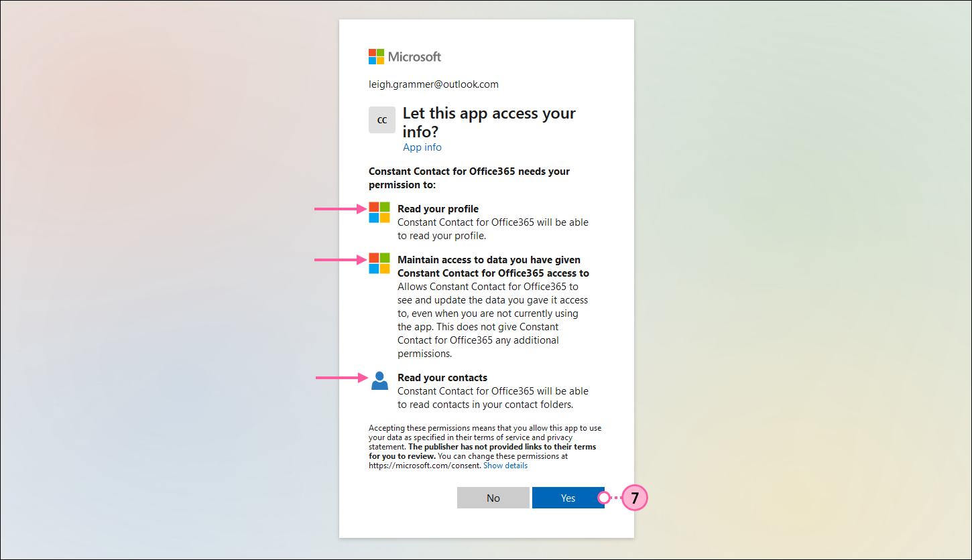The image size is (972, 560).
Task: Click the CC app icon beside the heading
Action: pyautogui.click(x=382, y=120)
